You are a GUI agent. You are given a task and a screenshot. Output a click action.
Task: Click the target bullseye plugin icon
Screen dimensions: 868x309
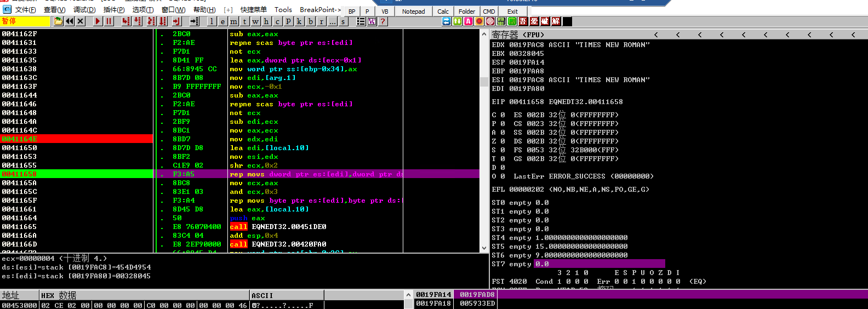[490, 21]
